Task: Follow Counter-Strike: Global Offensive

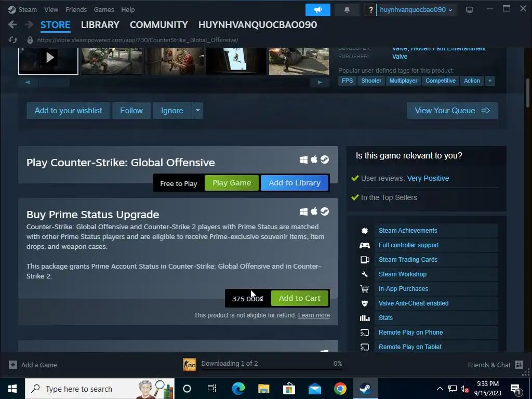Action: click(131, 111)
